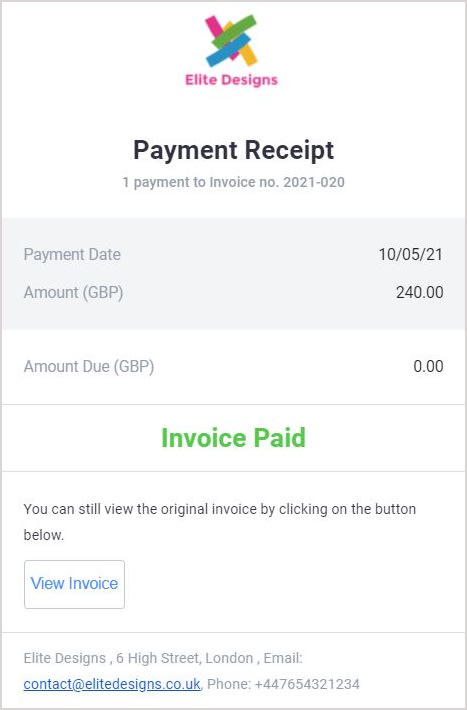Click the invoice number 2021-020 subtitle
The width and height of the screenshot is (467, 710).
233,182
